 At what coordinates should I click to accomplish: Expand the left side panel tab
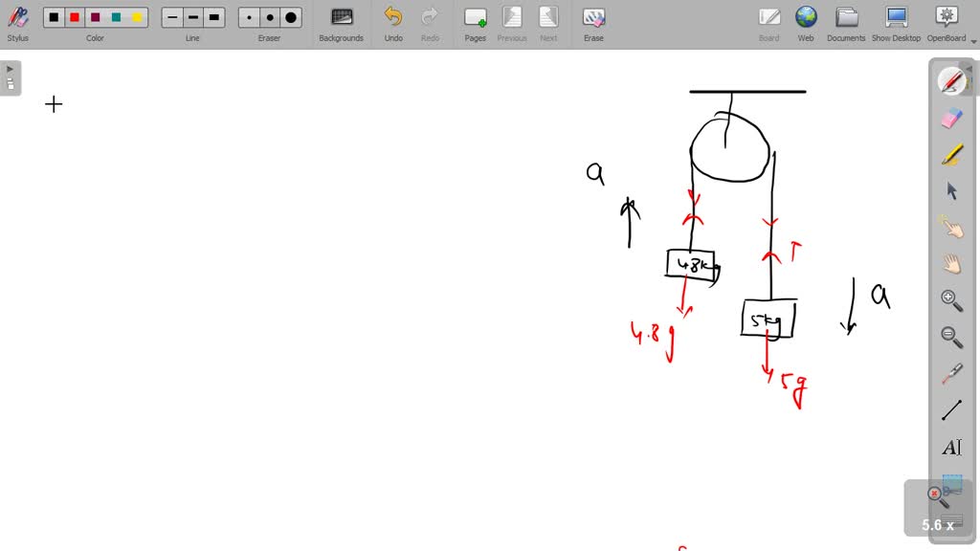[x=11, y=77]
